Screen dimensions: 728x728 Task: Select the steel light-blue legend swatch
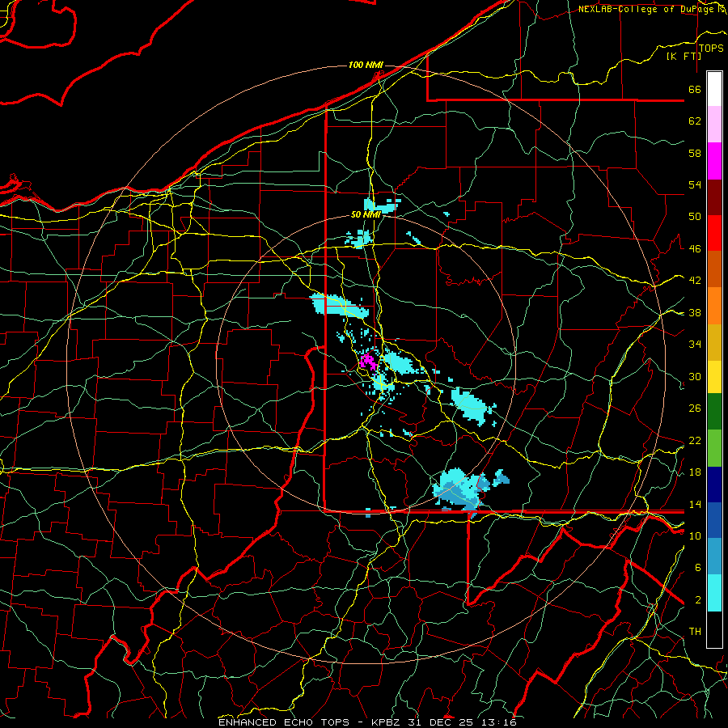pos(714,557)
